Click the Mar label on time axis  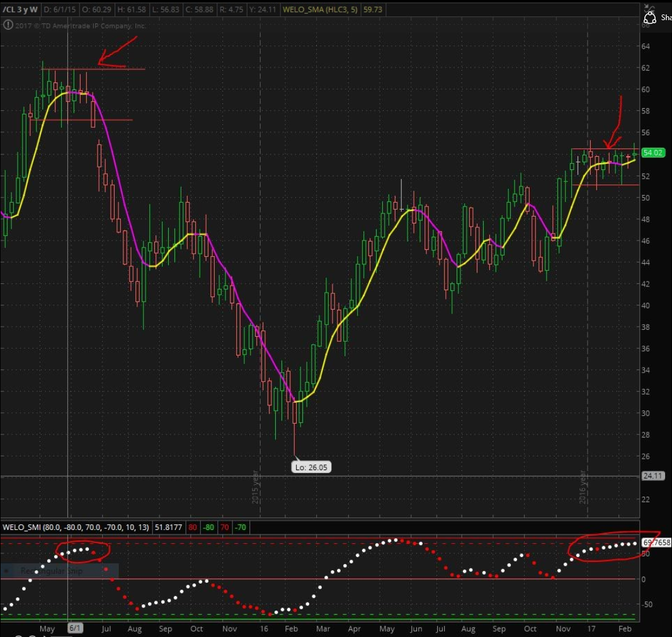click(x=322, y=628)
